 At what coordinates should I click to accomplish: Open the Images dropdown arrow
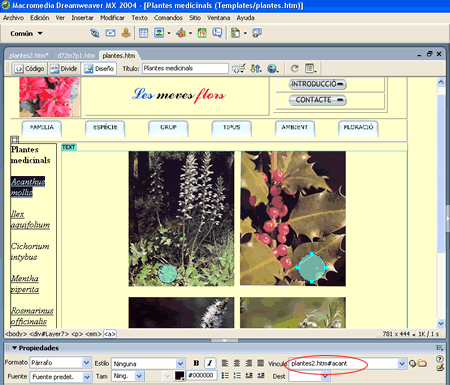tap(169, 33)
